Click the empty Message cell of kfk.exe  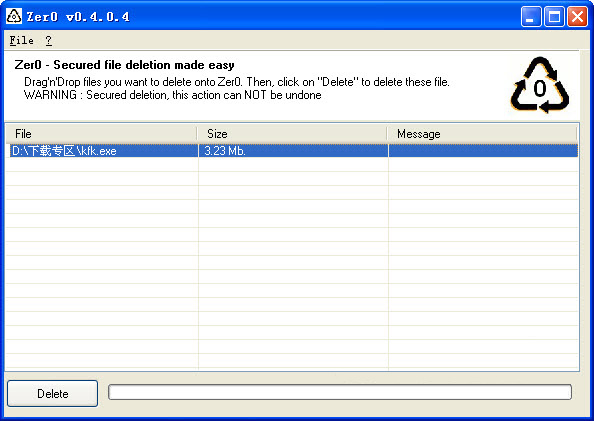tap(483, 151)
